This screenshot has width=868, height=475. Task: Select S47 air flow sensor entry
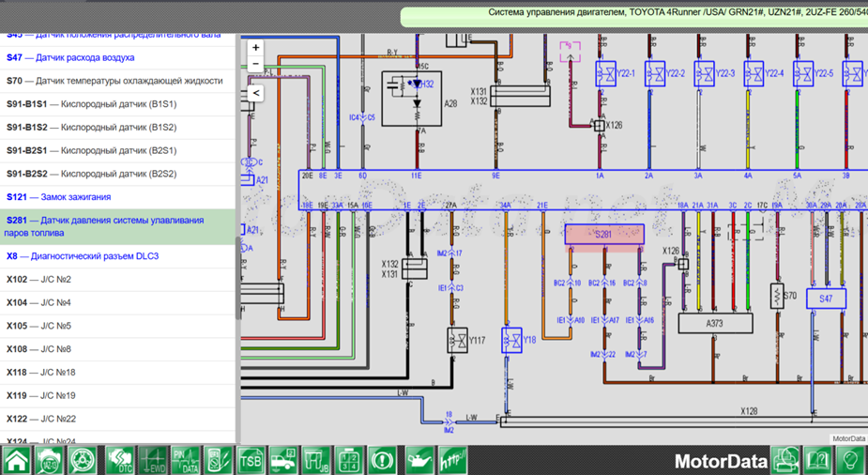[x=117, y=57]
